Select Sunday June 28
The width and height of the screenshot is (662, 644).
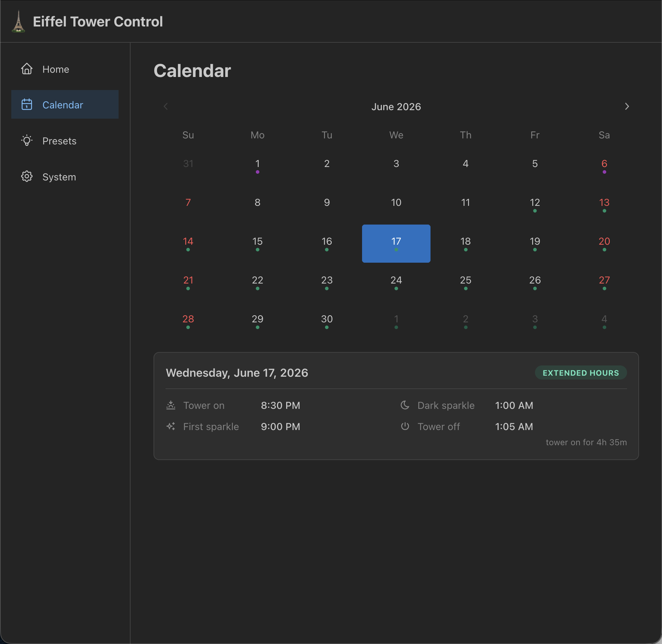pyautogui.click(x=188, y=321)
